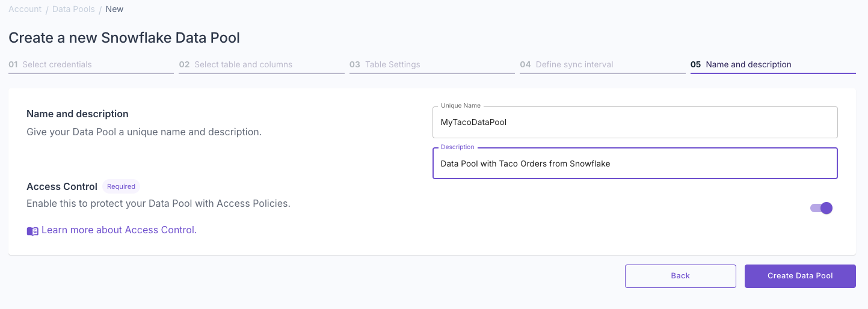Go to step 01 Select credentials
The height and width of the screenshot is (309, 868).
coord(91,64)
